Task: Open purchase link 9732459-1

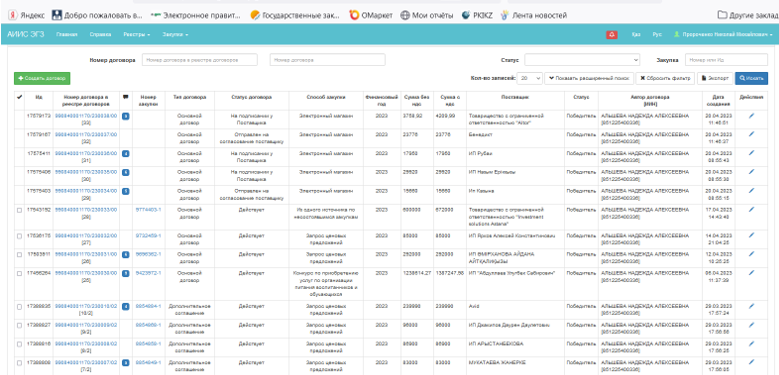Action: coord(148,235)
